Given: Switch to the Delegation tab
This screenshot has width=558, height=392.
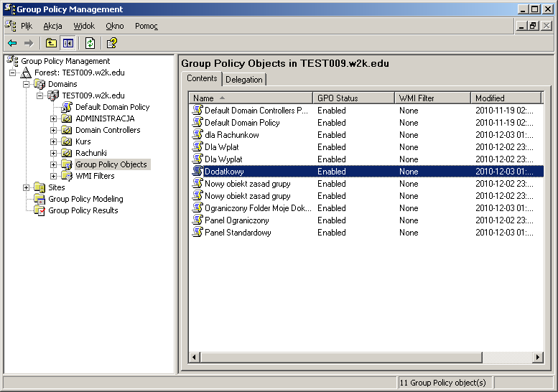Looking at the screenshot, I should [244, 80].
